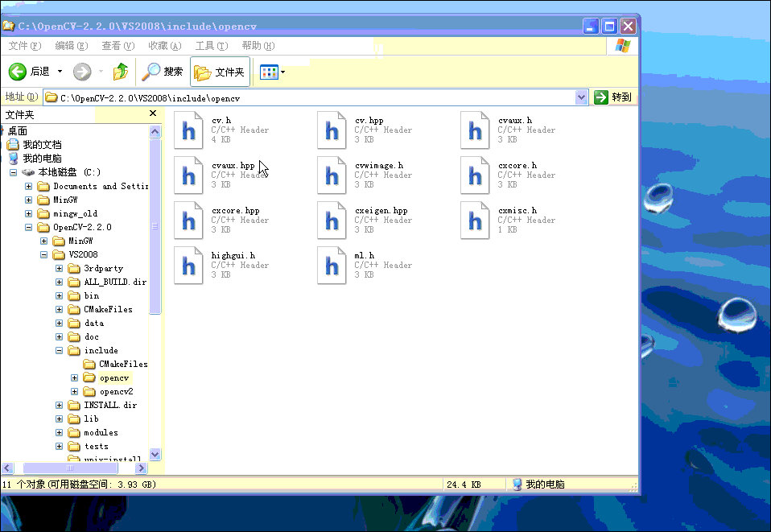Viewport: 771px width, 532px height.
Task: Select the CMakeFiles folder under include
Action: coord(123,364)
